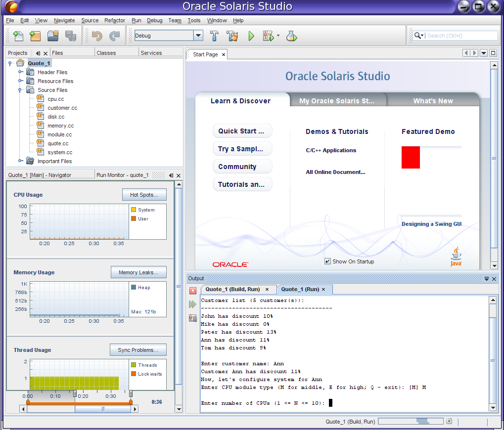Click the Hot Spots button

pos(144,195)
